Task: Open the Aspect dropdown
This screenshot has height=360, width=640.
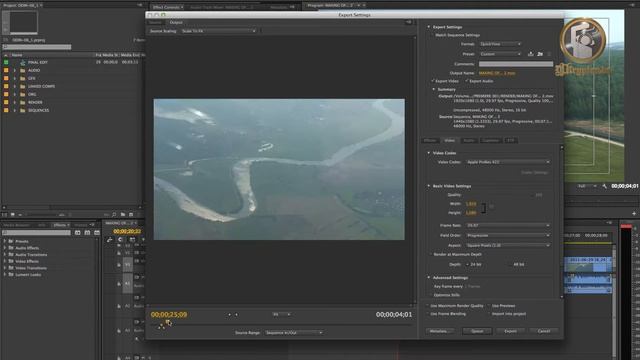Action: (x=508, y=245)
